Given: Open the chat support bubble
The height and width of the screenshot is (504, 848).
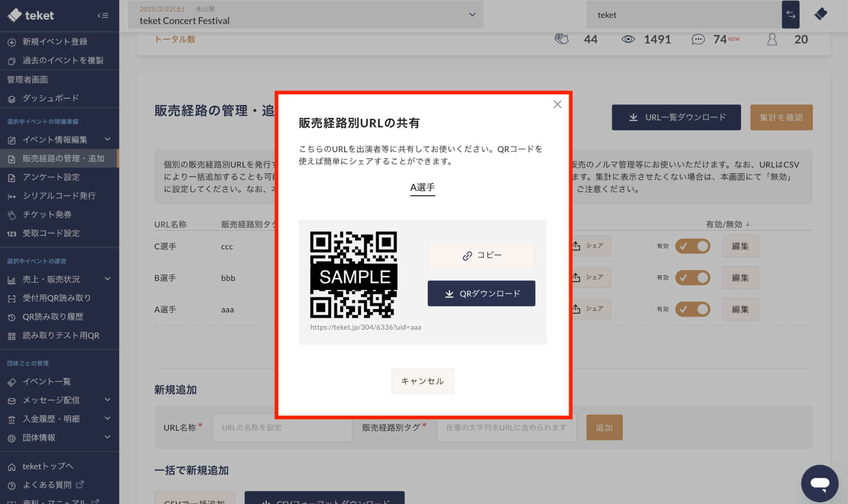Looking at the screenshot, I should (x=819, y=483).
